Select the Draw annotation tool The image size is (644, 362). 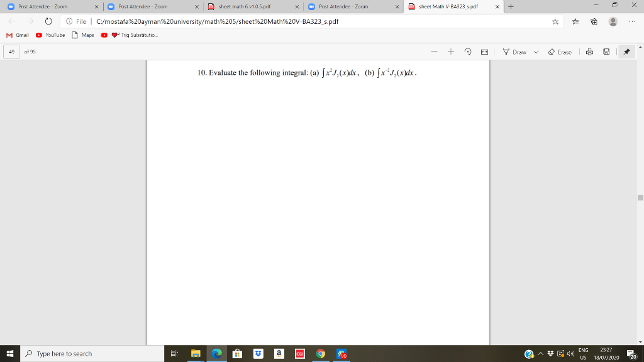tap(518, 52)
